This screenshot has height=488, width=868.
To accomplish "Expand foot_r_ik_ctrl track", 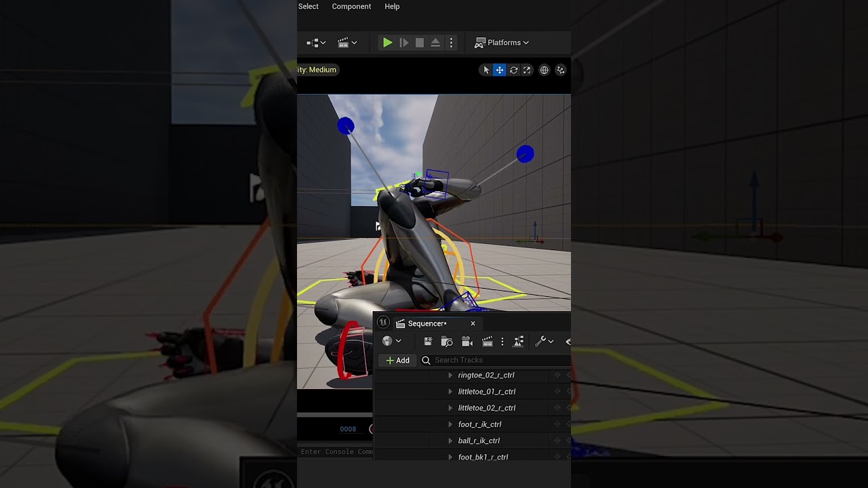I will click(450, 424).
